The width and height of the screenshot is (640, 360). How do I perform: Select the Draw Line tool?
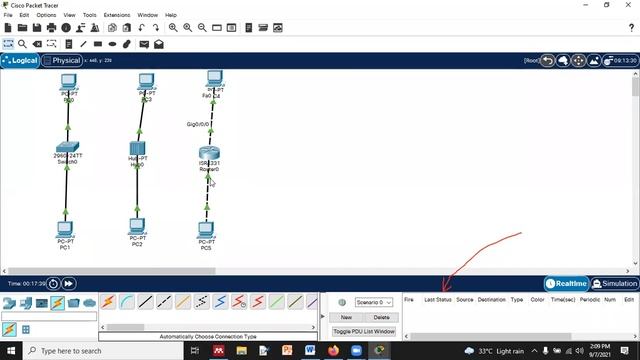point(83,44)
